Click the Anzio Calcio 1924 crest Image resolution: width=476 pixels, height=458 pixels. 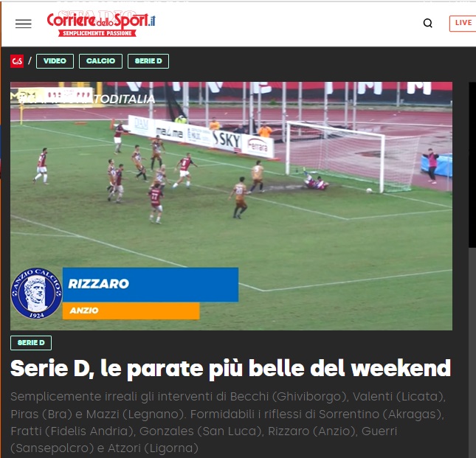(x=36, y=293)
